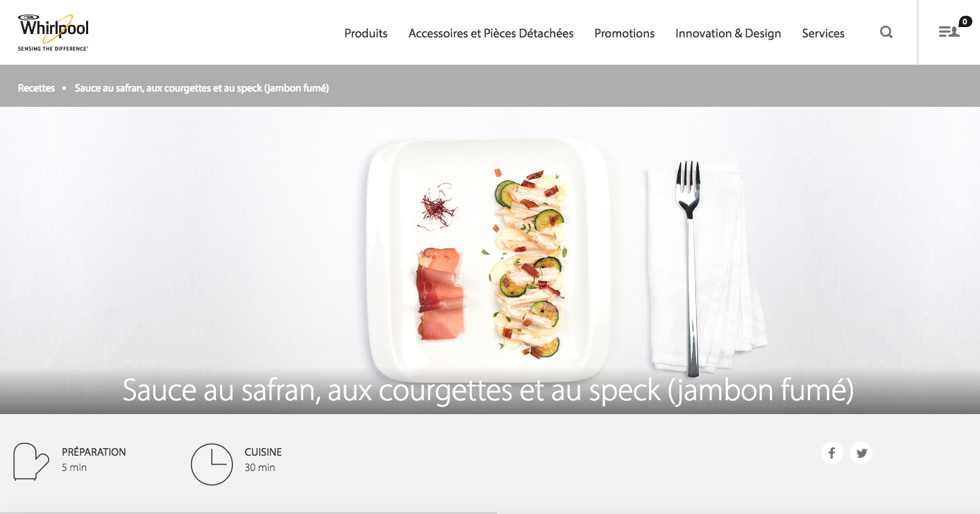Click the CUISINE 30 min label
Viewport: 980px width, 514px height.
point(263,459)
